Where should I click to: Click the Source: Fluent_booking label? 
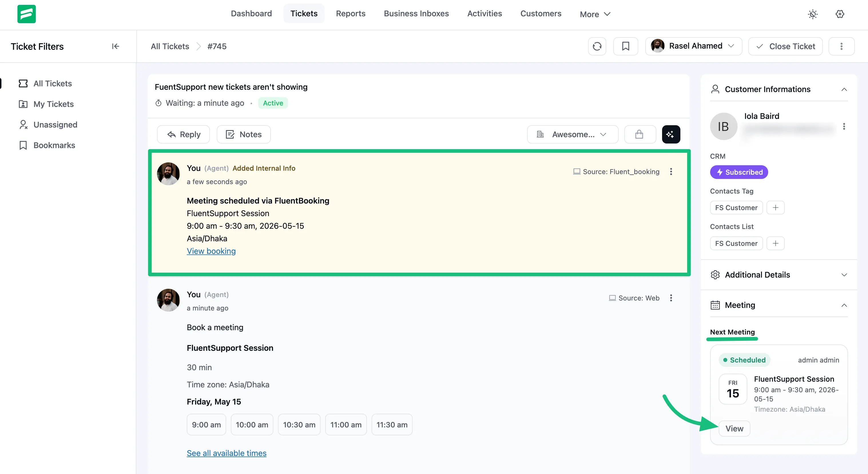click(x=616, y=172)
